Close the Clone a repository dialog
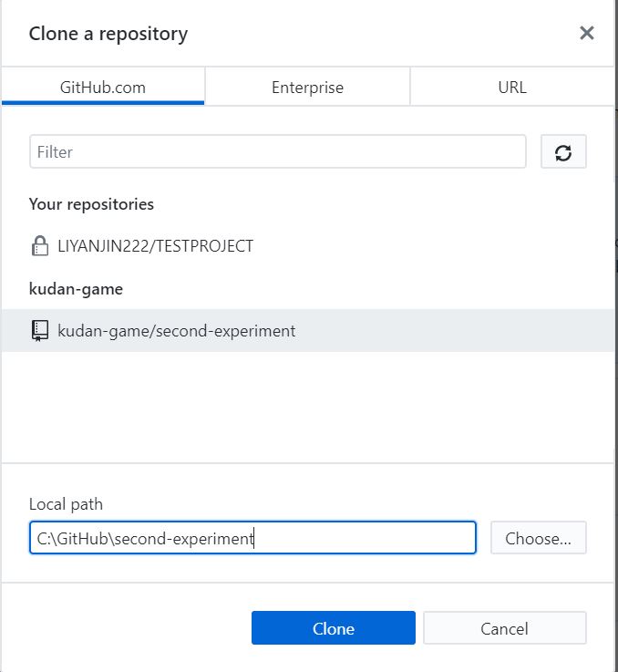This screenshot has height=672, width=618. tap(586, 33)
